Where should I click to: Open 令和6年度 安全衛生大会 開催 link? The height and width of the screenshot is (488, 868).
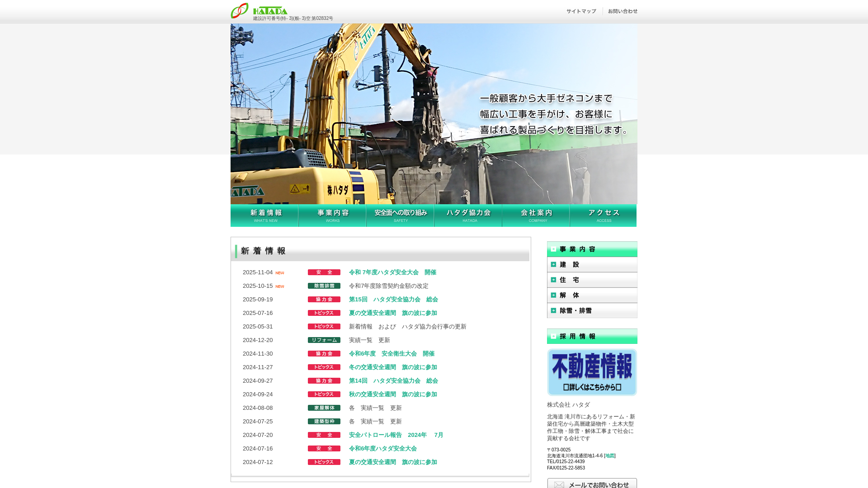392,354
